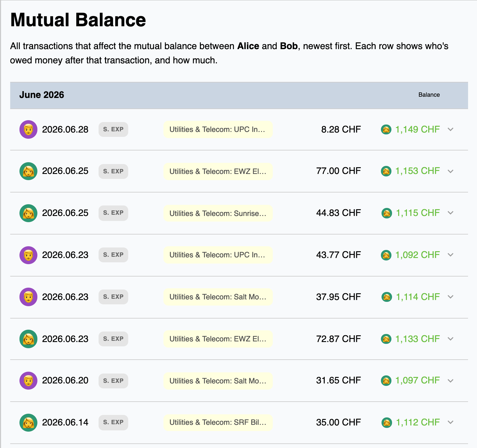Click S. EXP badge on the 72.87 CHF row

(x=113, y=339)
